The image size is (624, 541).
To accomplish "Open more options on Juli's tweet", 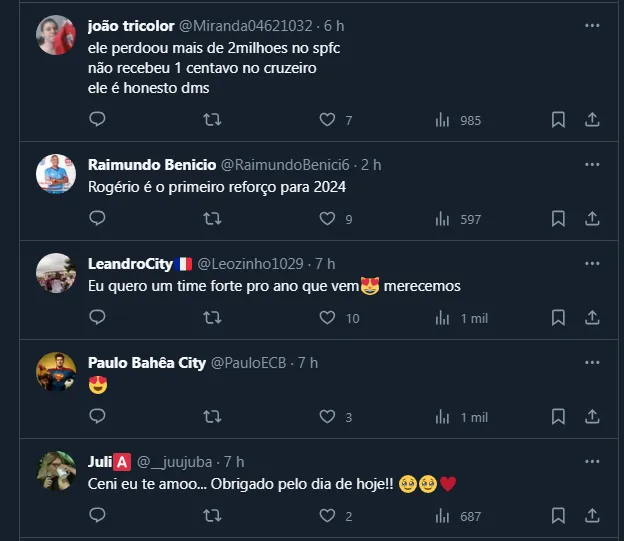I will 592,461.
